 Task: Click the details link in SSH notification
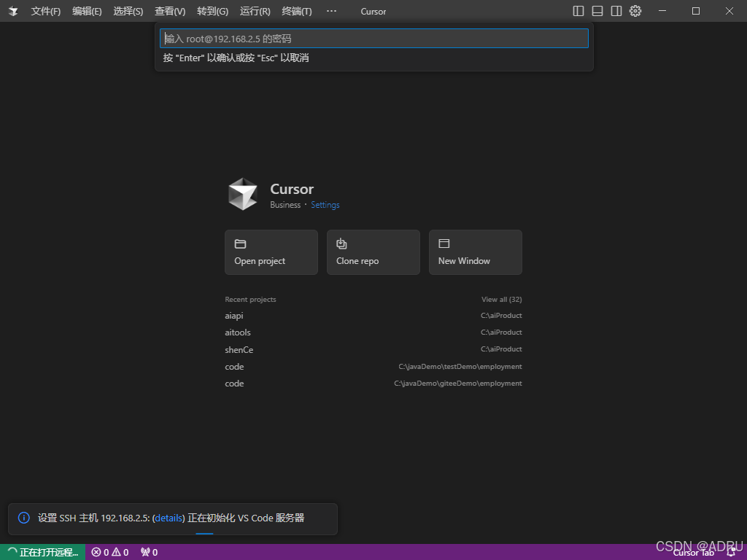point(169,518)
